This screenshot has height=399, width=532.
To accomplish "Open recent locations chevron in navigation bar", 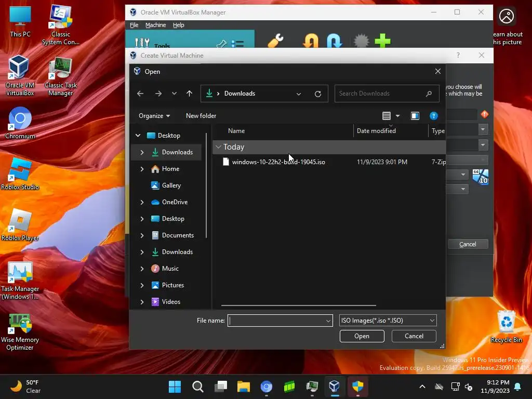I will click(x=174, y=94).
